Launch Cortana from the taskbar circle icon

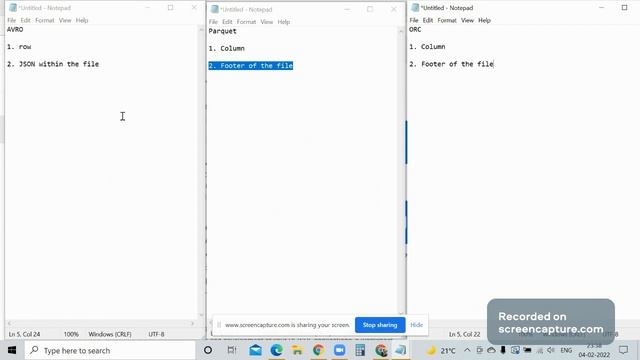click(x=208, y=350)
